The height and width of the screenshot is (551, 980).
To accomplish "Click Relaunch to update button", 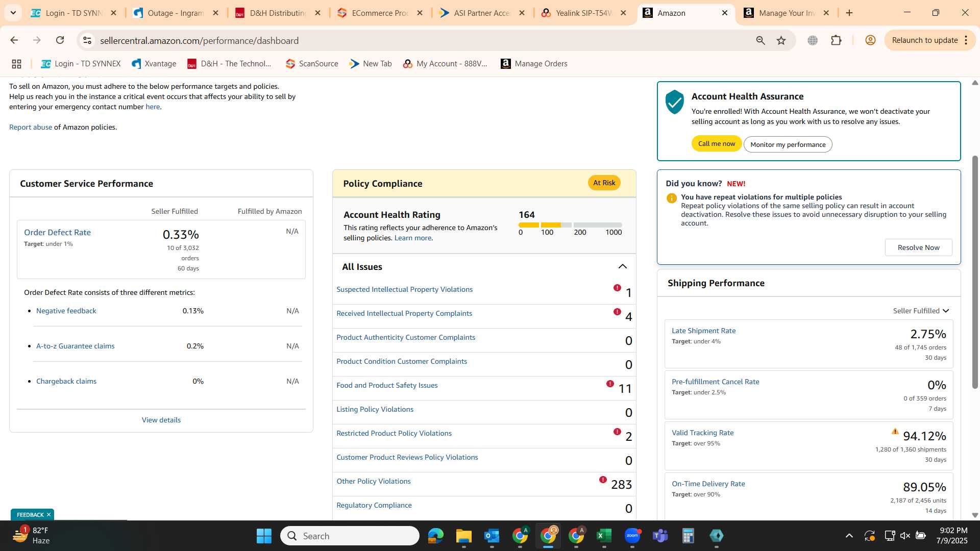I will click(924, 40).
